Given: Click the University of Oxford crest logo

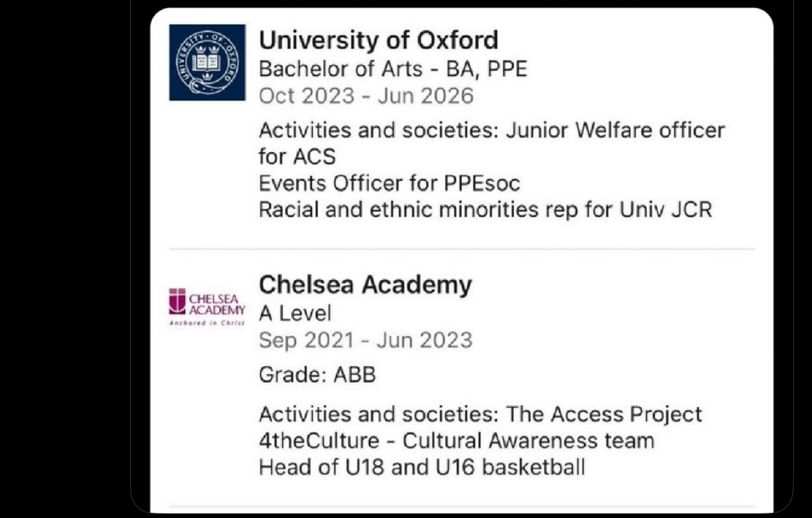Looking at the screenshot, I should [x=207, y=63].
